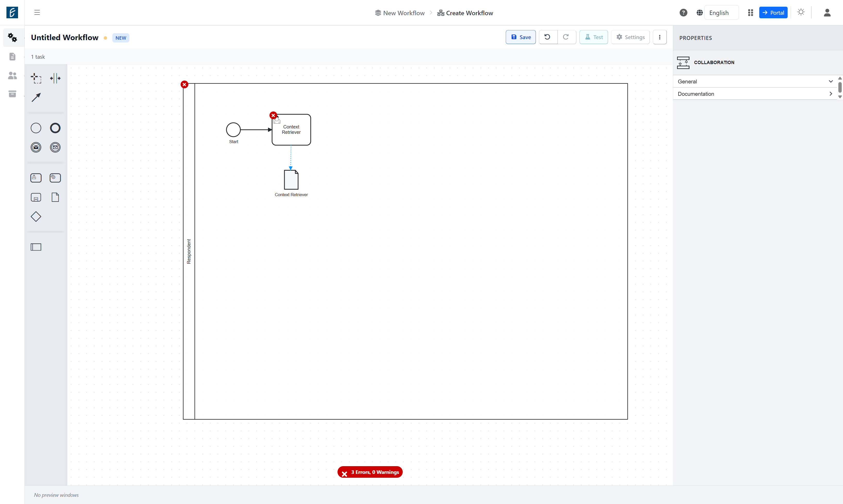Add a user task from the palette
The height and width of the screenshot is (504, 843).
click(x=36, y=178)
